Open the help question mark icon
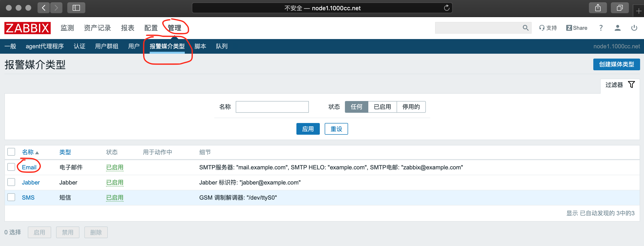This screenshot has width=644, height=246. point(601,28)
